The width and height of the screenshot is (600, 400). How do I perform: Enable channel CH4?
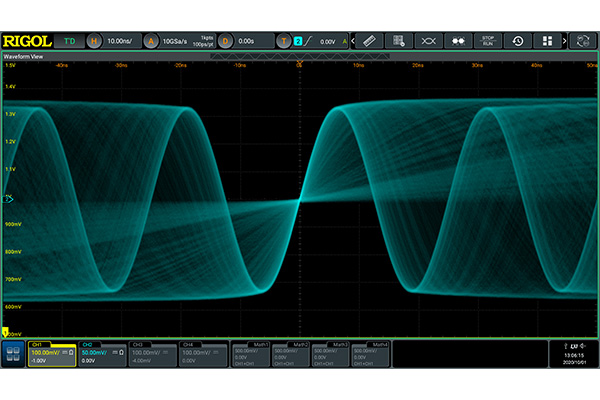click(x=202, y=353)
